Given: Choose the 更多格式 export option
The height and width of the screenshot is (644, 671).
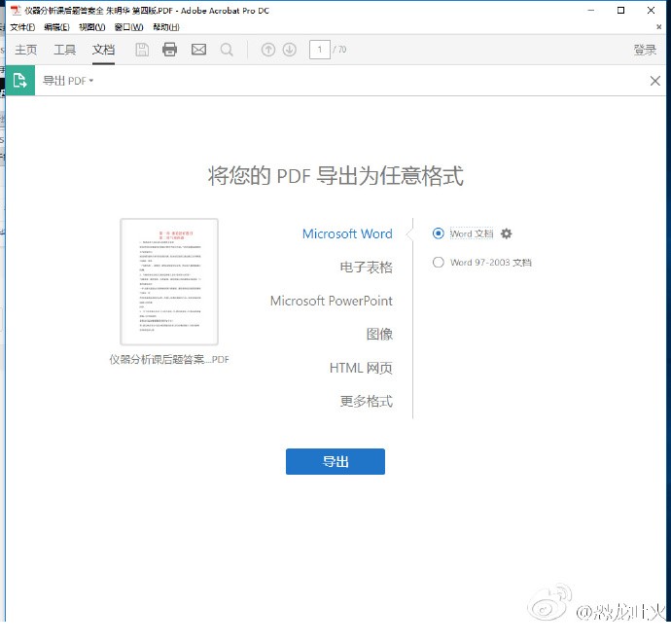Looking at the screenshot, I should coord(366,401).
